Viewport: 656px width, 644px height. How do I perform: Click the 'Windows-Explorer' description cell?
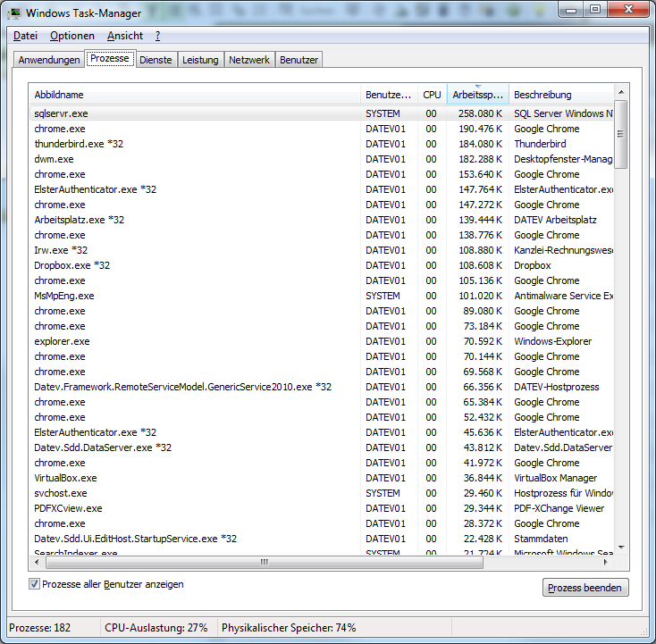pyautogui.click(x=552, y=341)
